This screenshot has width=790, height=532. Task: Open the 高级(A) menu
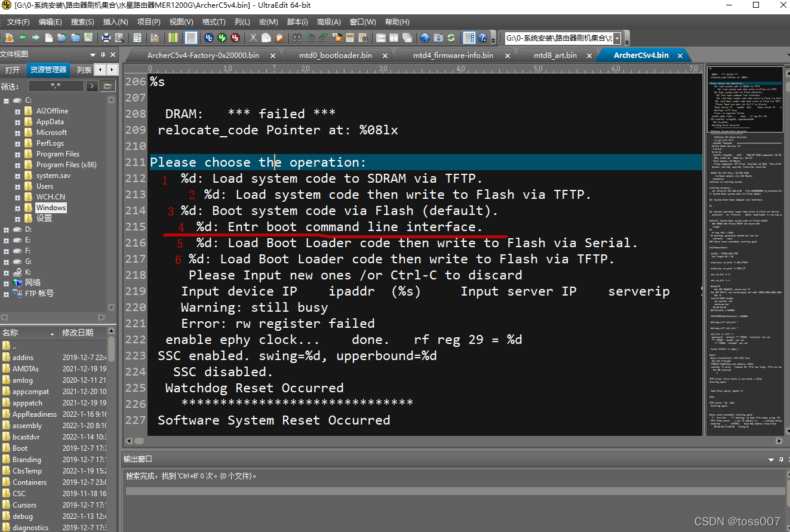tap(328, 22)
